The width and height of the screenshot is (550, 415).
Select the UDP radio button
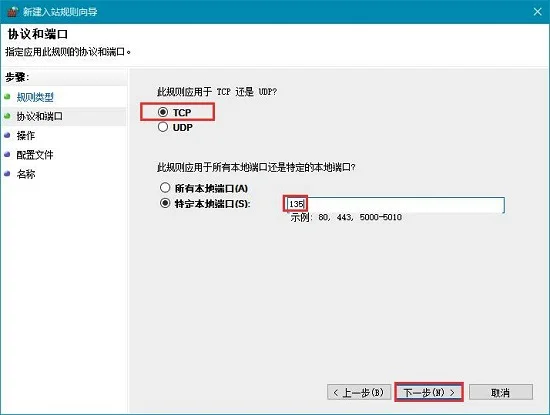[x=163, y=127]
